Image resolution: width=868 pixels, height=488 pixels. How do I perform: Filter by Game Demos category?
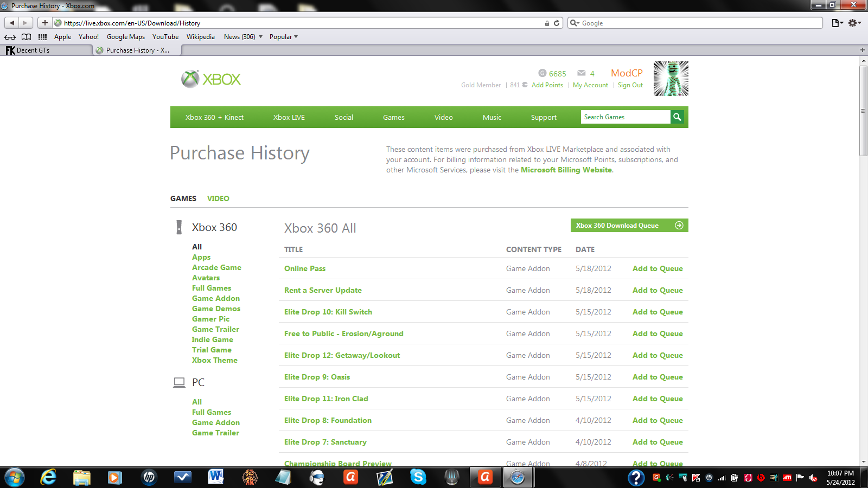pos(216,309)
